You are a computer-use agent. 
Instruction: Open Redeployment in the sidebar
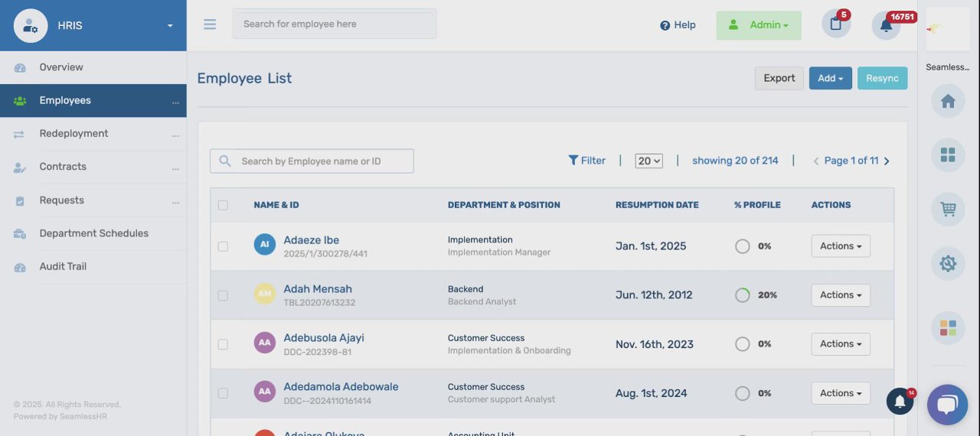73,134
